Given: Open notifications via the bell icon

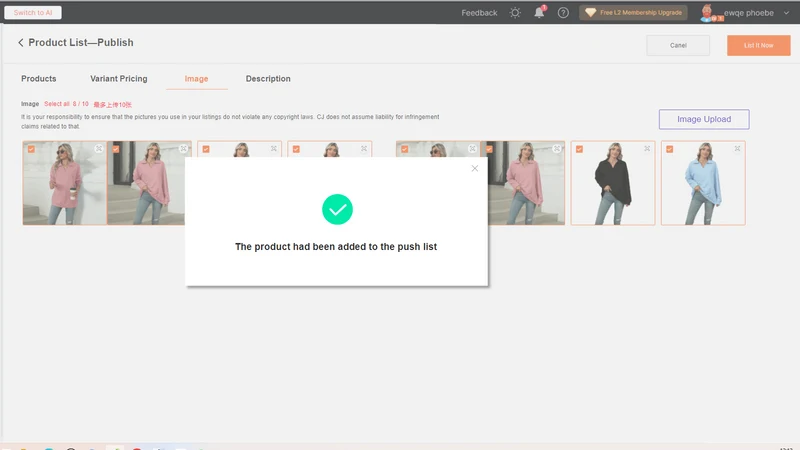Looking at the screenshot, I should [539, 12].
